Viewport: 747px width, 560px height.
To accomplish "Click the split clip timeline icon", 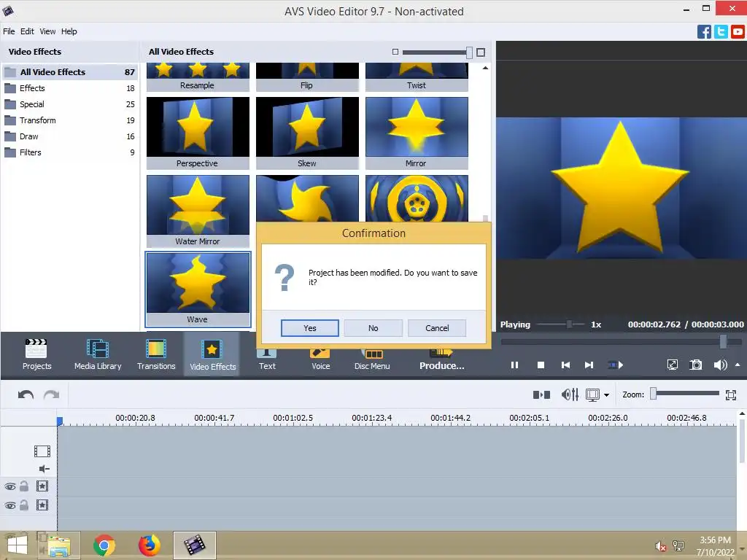I will (x=542, y=394).
